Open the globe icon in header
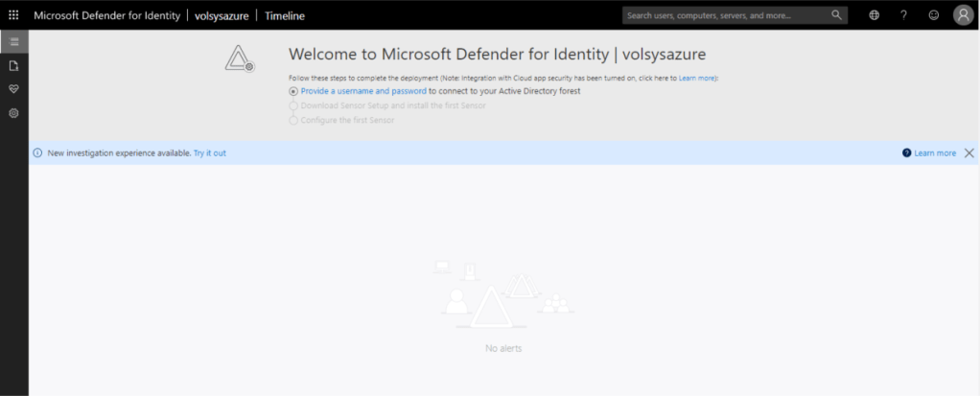The image size is (980, 396). coord(874,15)
